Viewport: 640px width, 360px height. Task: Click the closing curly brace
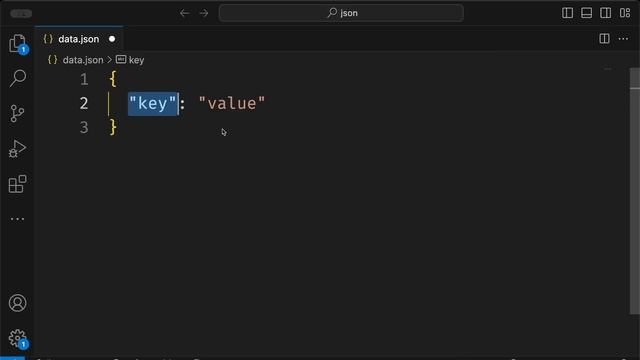click(x=113, y=127)
